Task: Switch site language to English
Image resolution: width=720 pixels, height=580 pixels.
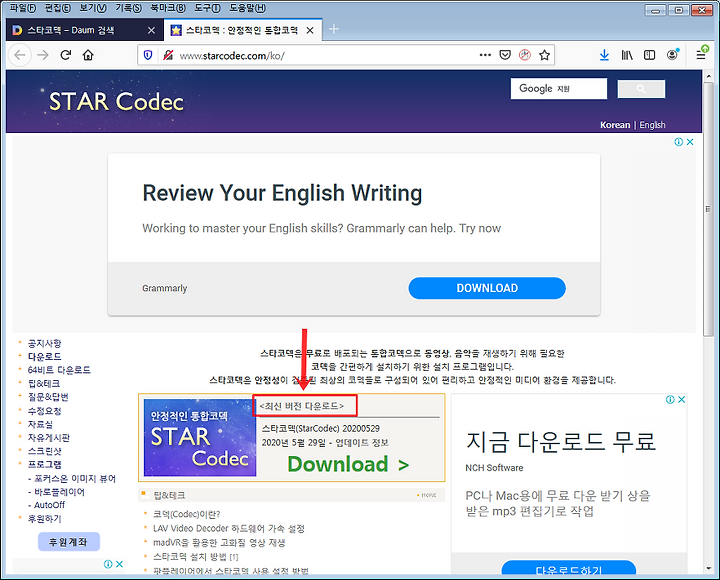Action: coord(652,125)
